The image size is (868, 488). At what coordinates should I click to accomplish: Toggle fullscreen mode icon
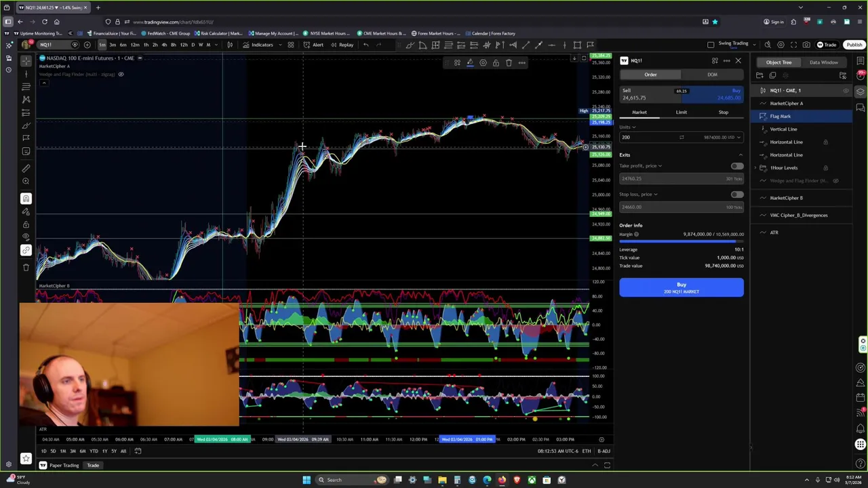pos(793,45)
